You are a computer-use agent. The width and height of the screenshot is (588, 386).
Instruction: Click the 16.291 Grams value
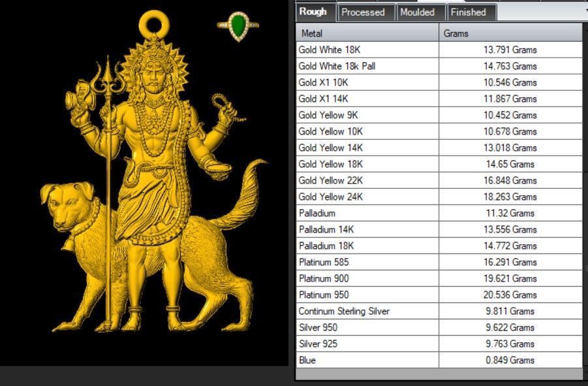pyautogui.click(x=510, y=262)
